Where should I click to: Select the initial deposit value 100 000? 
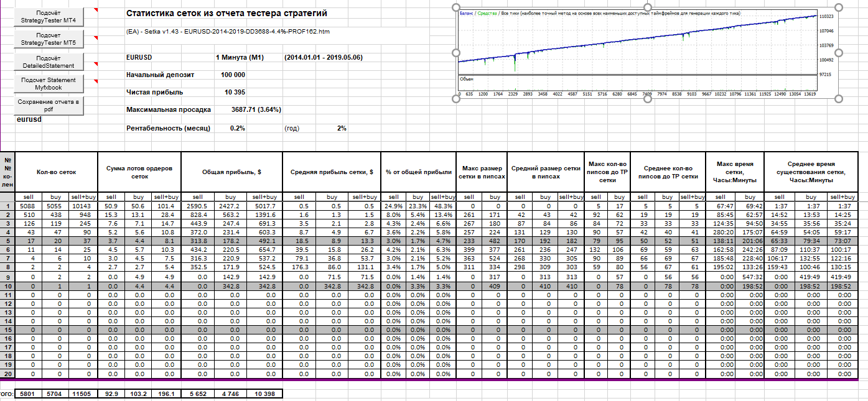(233, 75)
